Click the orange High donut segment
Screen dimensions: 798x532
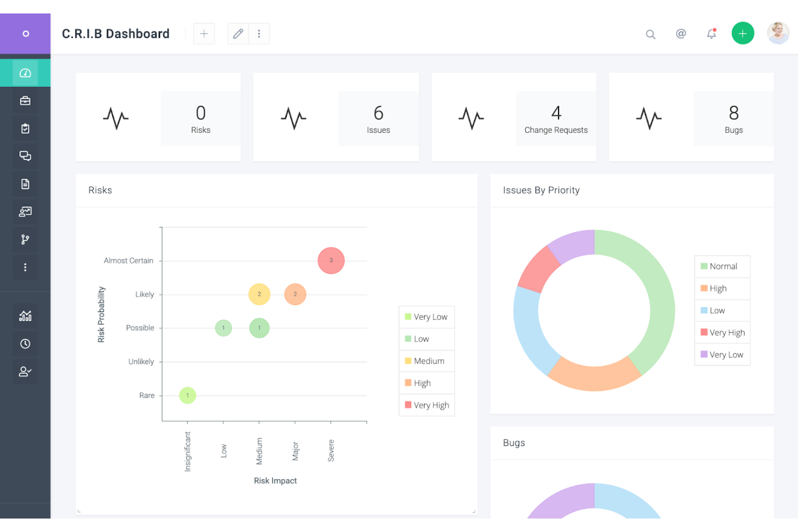pyautogui.click(x=594, y=378)
